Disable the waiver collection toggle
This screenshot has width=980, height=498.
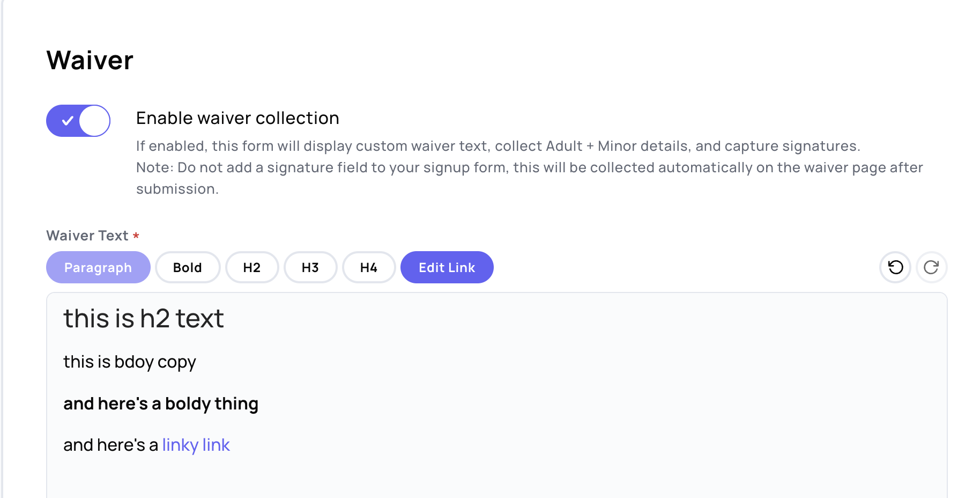78,121
